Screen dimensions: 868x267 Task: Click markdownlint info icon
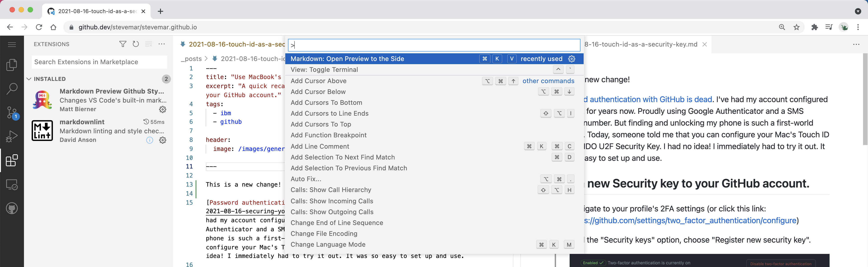pos(150,140)
